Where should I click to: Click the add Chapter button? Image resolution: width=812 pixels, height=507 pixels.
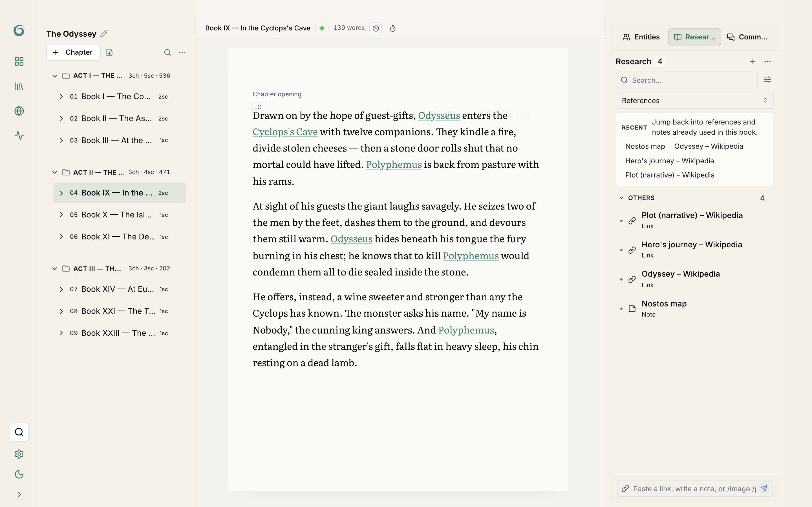tap(74, 52)
